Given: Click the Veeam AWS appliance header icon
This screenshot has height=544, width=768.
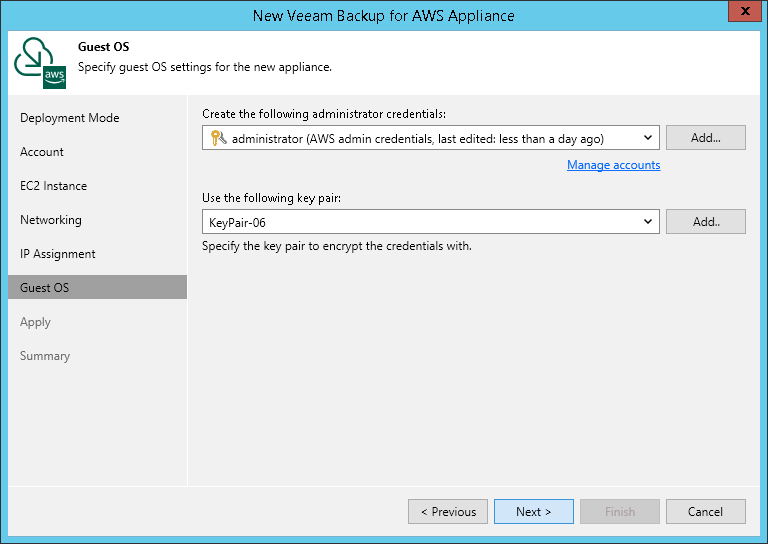Looking at the screenshot, I should [x=40, y=63].
